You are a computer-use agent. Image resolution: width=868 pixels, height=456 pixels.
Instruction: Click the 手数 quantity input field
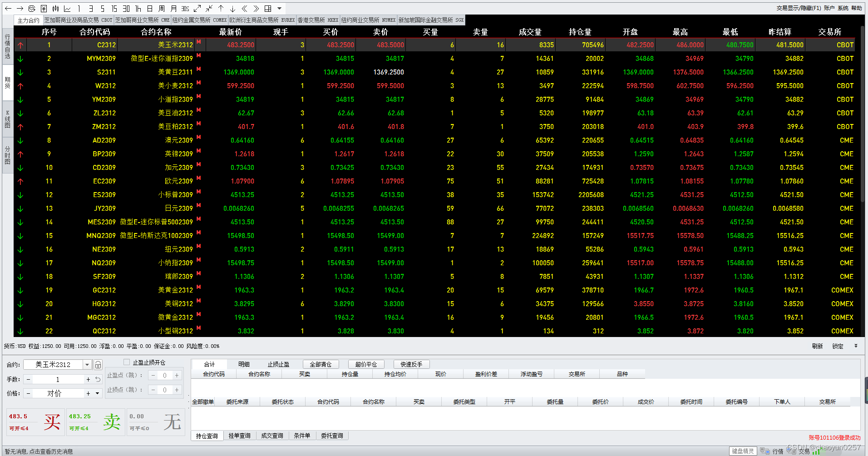(x=58, y=379)
